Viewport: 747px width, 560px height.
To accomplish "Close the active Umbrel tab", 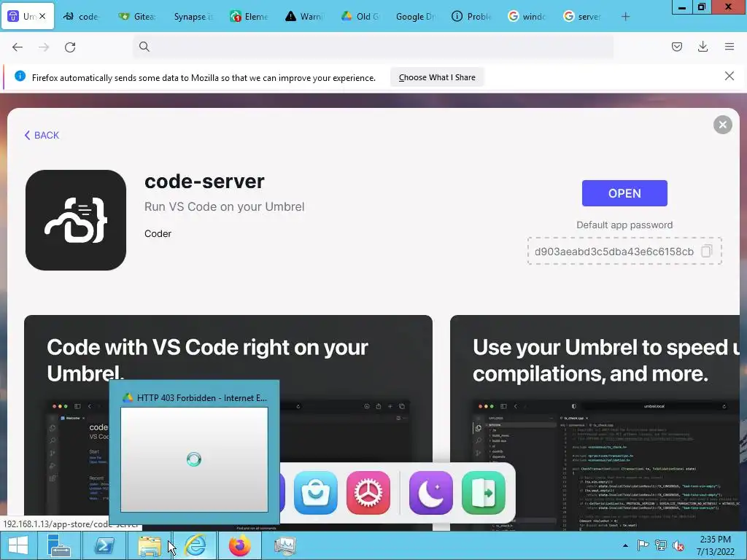I will [42, 16].
